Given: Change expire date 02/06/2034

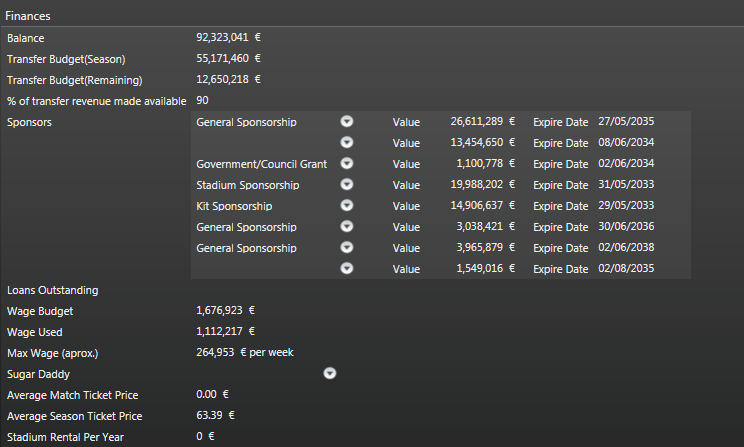Looking at the screenshot, I should point(626,163).
